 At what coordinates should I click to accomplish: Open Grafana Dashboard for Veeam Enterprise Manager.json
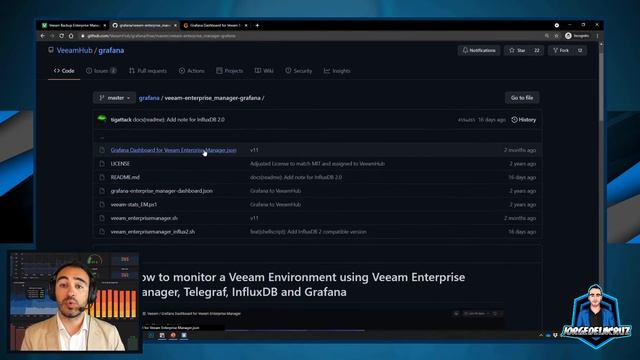click(173, 150)
